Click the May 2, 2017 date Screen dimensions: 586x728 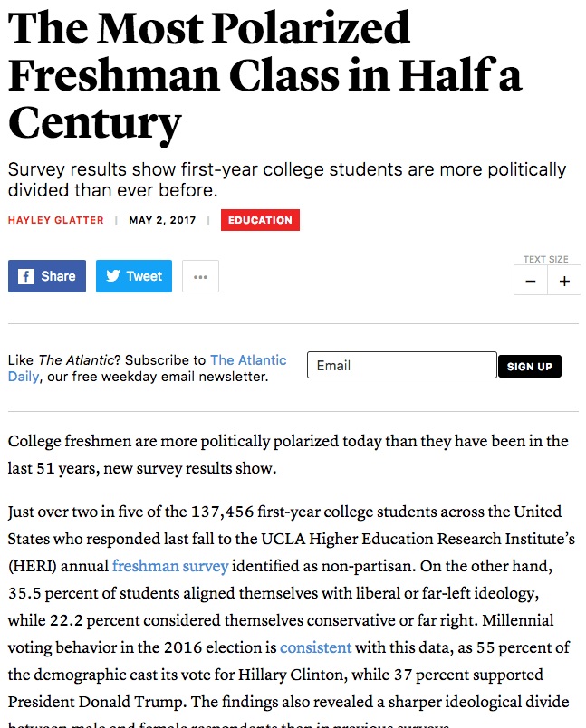point(161,220)
